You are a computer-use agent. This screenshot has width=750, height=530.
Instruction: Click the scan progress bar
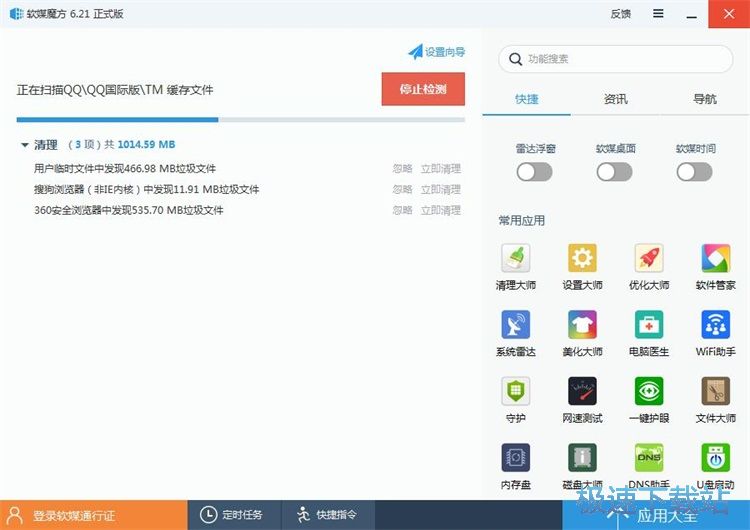click(x=241, y=120)
